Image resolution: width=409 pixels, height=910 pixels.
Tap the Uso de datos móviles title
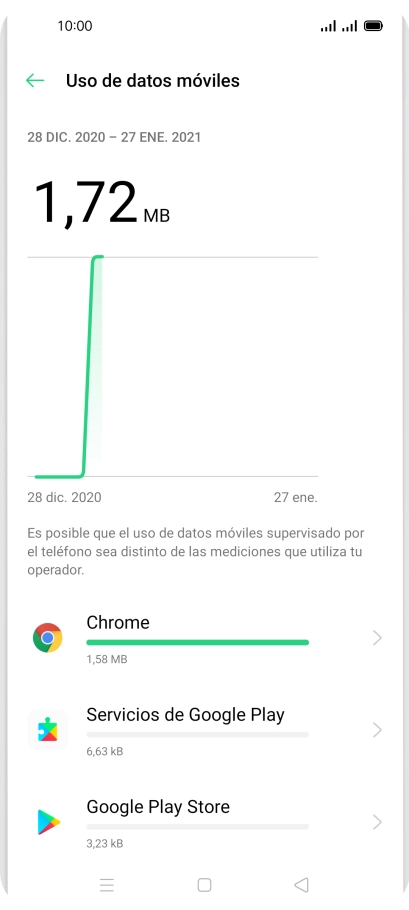pyautogui.click(x=153, y=81)
